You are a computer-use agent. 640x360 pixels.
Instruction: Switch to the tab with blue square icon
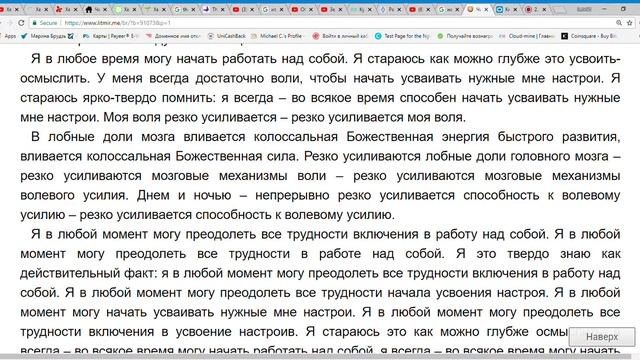[x=505, y=9]
